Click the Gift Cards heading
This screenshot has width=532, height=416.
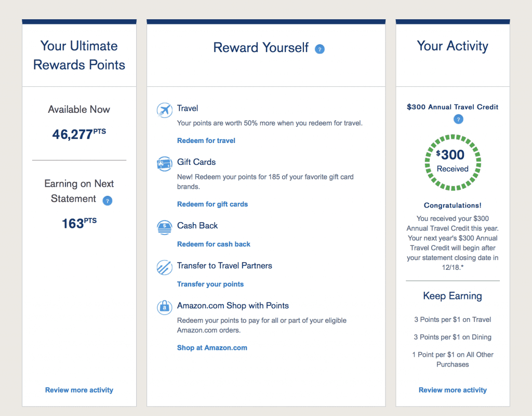click(x=196, y=162)
